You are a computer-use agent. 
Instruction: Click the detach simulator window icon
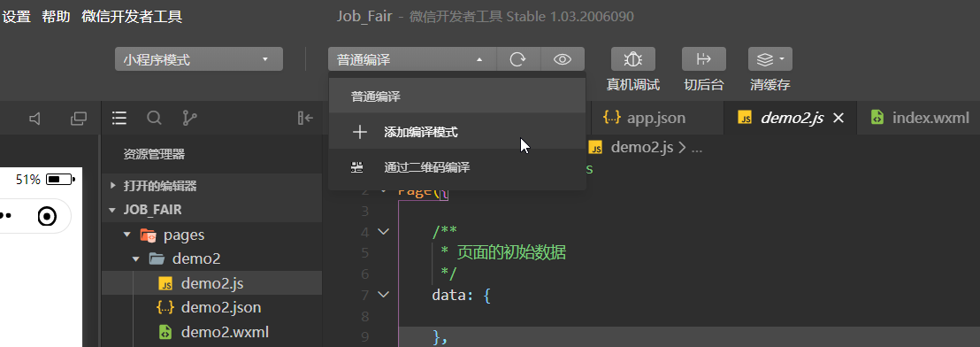coord(79,118)
